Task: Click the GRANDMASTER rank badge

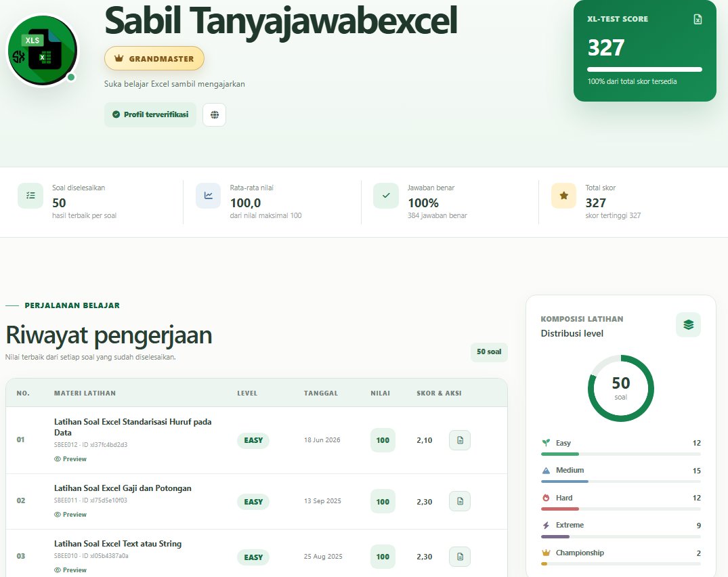Action: [x=154, y=58]
